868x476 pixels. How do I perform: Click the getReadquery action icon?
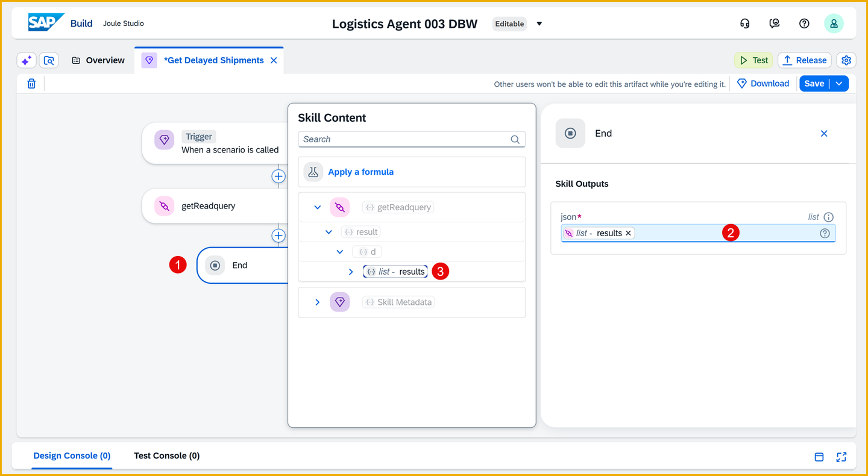[x=164, y=206]
